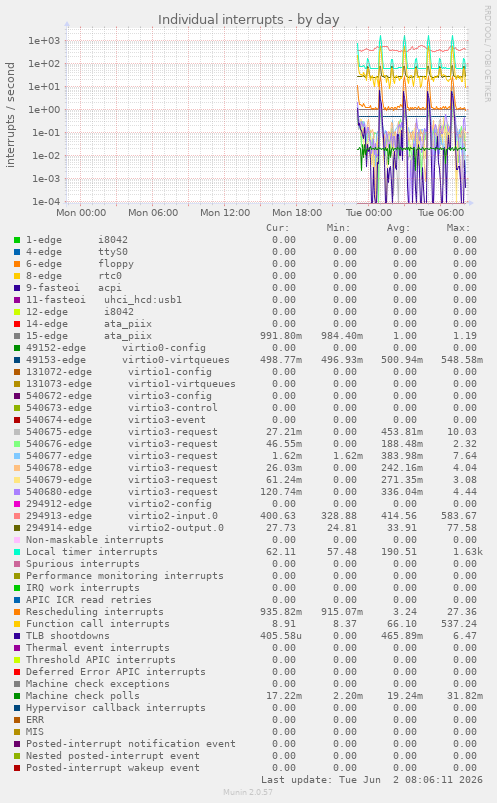497x803 pixels.
Task: Click the 'Max:' column header
Action: tap(458, 228)
